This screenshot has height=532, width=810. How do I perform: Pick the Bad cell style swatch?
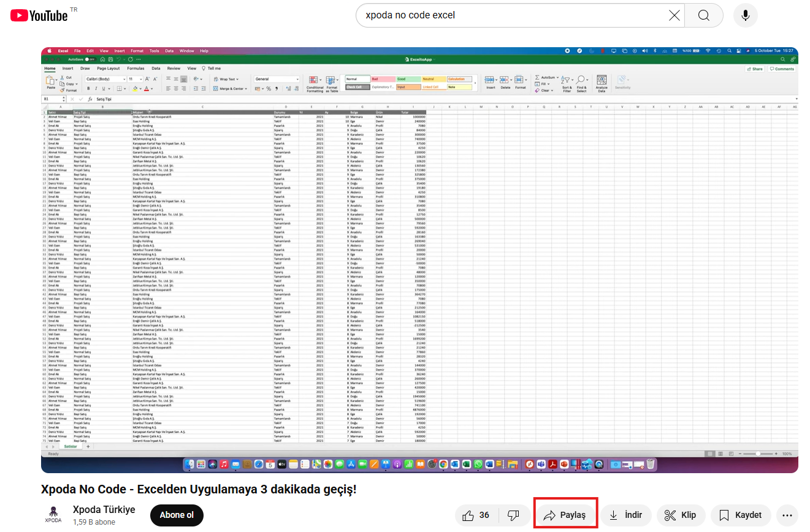click(383, 79)
